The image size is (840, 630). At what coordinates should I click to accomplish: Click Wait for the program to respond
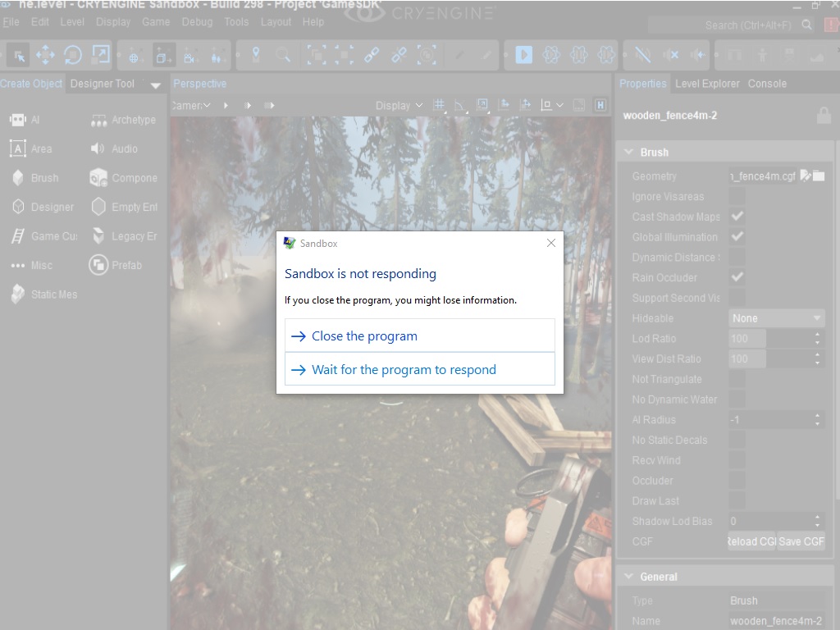pyautogui.click(x=419, y=369)
